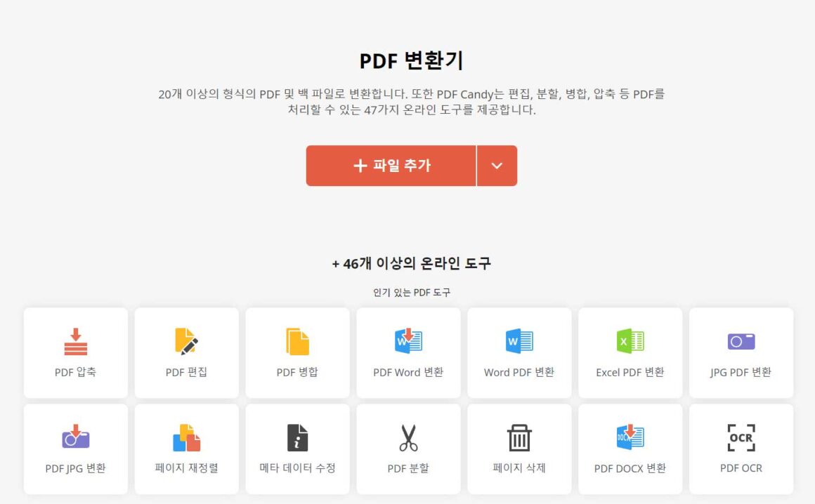The image size is (815, 504).
Task: Click the PDF 변환기 page heading
Action: click(411, 61)
